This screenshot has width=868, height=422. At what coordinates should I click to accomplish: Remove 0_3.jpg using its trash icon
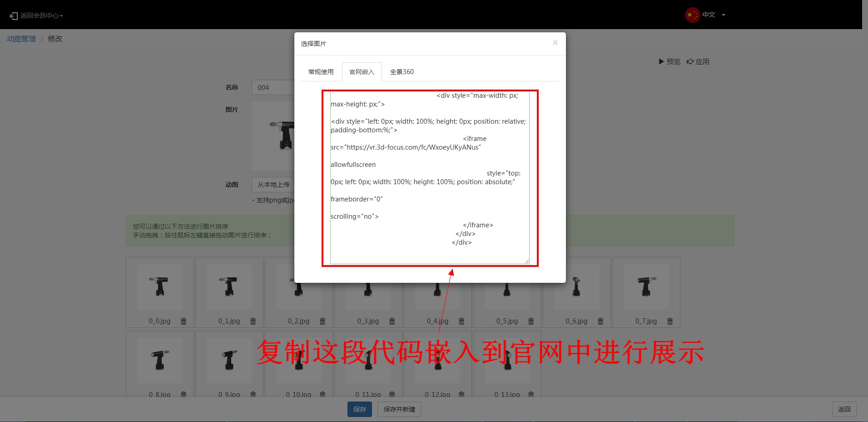pyautogui.click(x=392, y=321)
